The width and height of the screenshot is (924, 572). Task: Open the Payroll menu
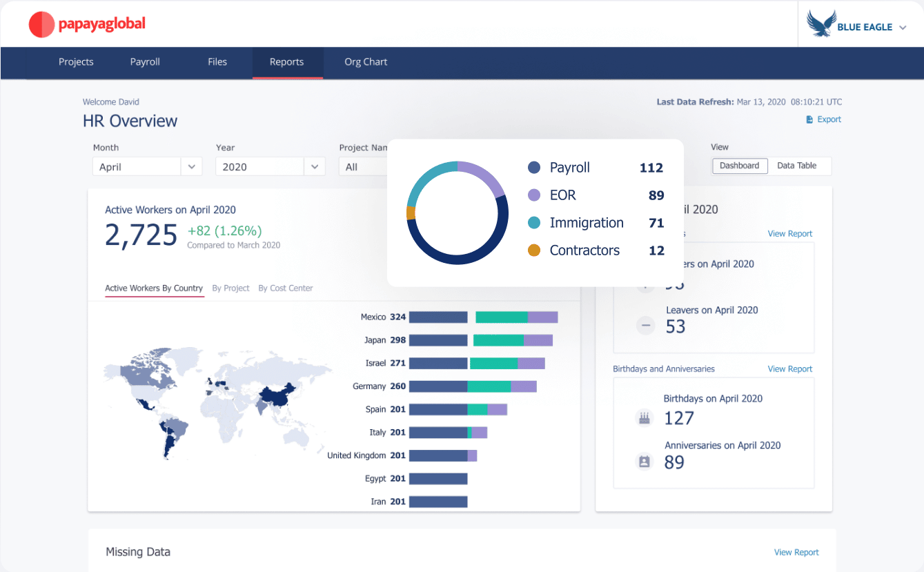click(x=145, y=61)
